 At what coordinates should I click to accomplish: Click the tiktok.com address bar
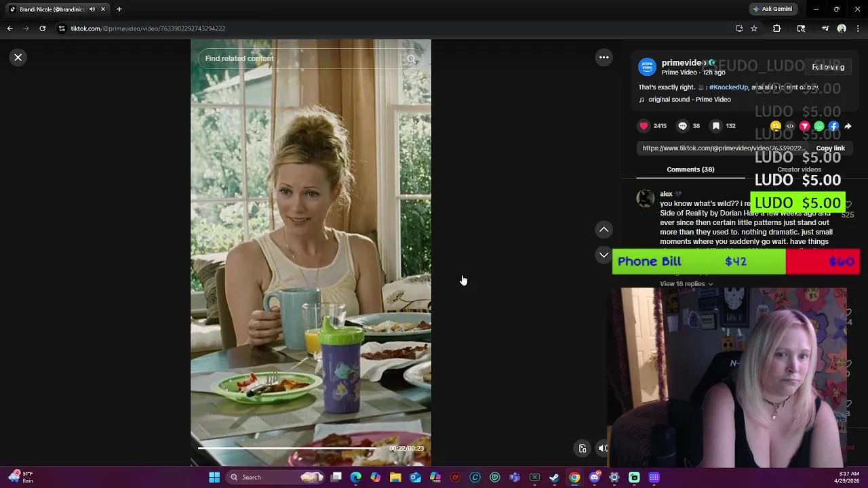coord(393,28)
